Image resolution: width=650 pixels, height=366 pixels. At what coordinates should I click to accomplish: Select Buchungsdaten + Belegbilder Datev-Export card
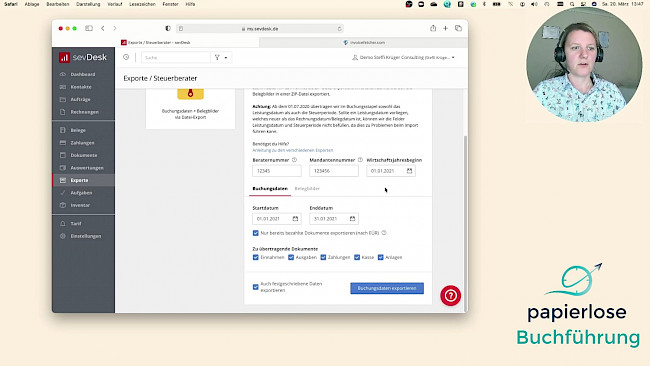190,109
